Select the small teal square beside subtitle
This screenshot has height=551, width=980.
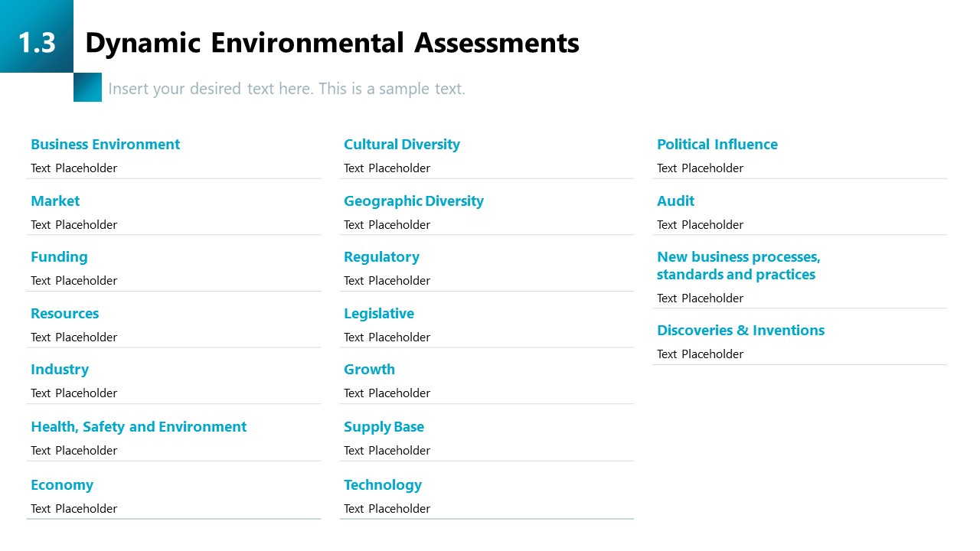(87, 87)
